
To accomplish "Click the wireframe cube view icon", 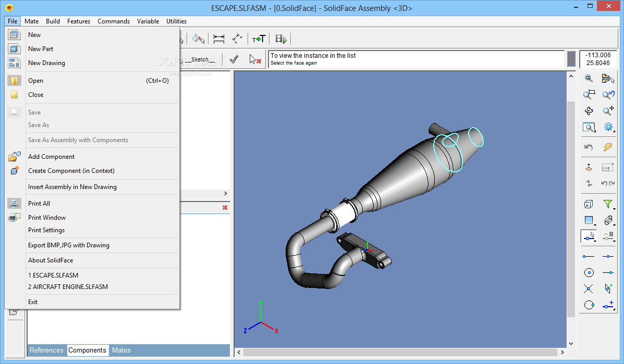I will [589, 204].
